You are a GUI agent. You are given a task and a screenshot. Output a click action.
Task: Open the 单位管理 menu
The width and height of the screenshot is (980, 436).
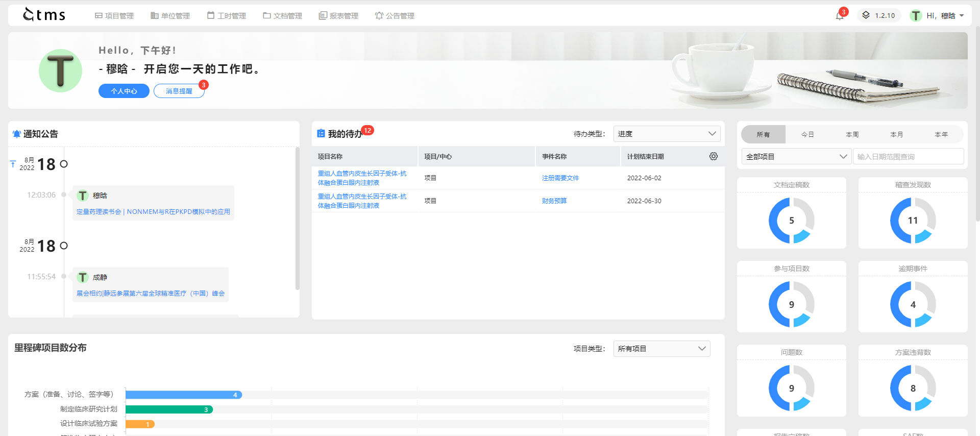point(170,16)
